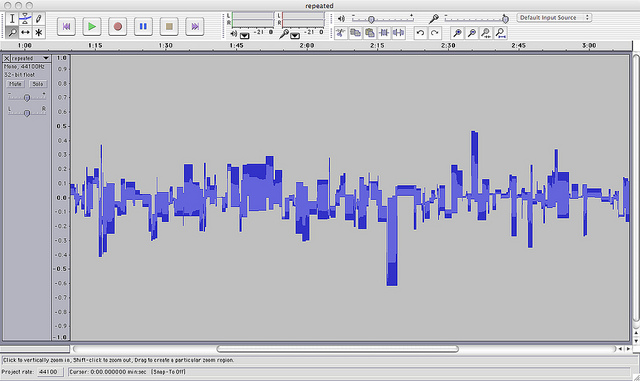This screenshot has width=640, height=381.
Task: Solo the repeated track
Action: pos(38,84)
